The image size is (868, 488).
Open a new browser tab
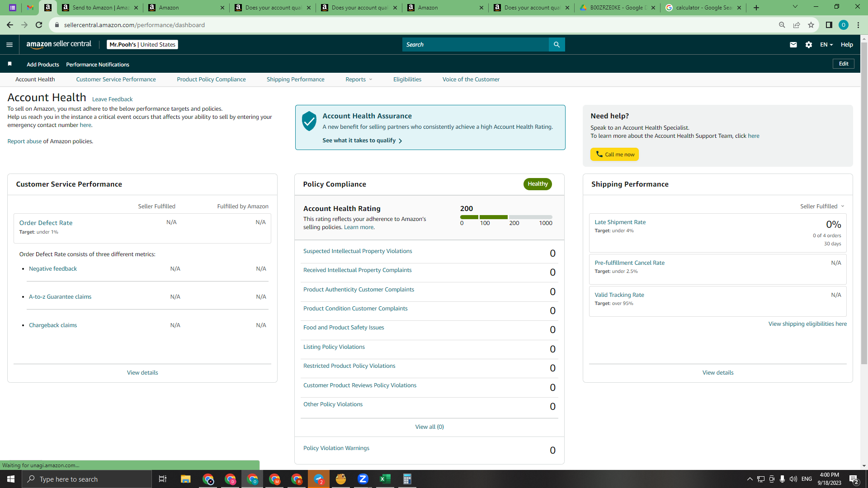[x=756, y=8]
